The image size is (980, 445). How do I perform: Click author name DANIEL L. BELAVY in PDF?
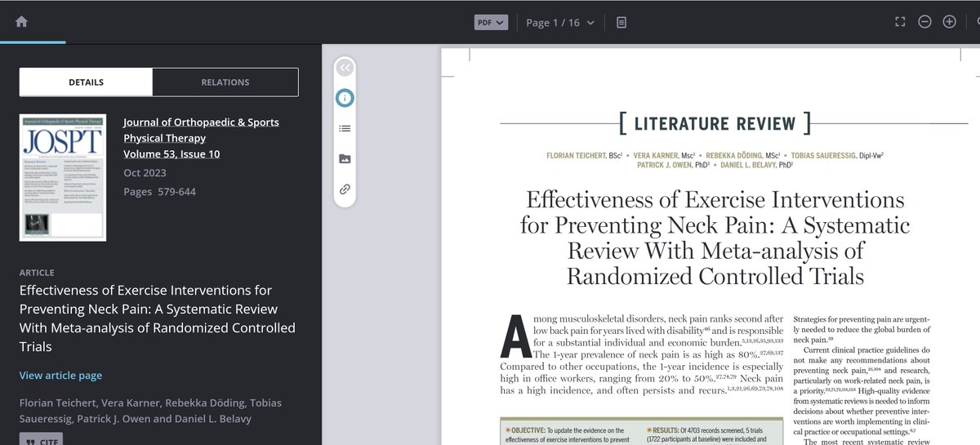coord(748,165)
